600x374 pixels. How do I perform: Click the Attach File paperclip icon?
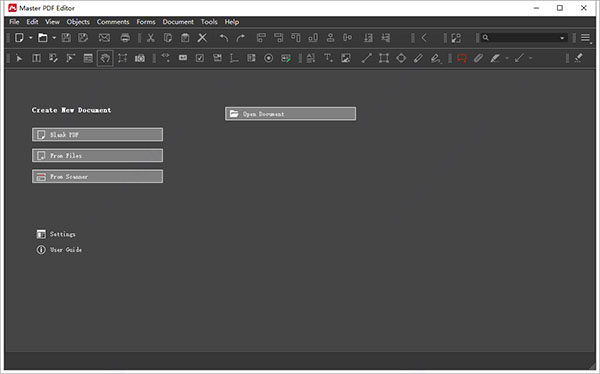click(x=478, y=58)
